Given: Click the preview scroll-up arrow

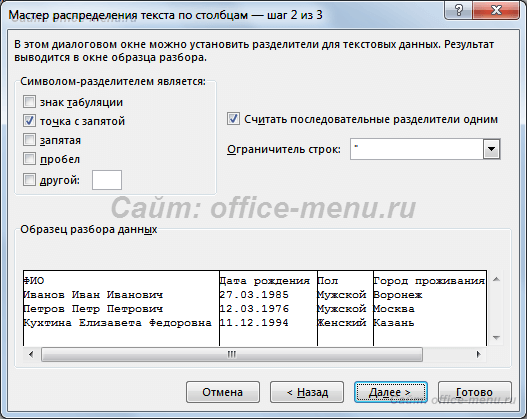Looking at the screenshot, I should pos(496,279).
